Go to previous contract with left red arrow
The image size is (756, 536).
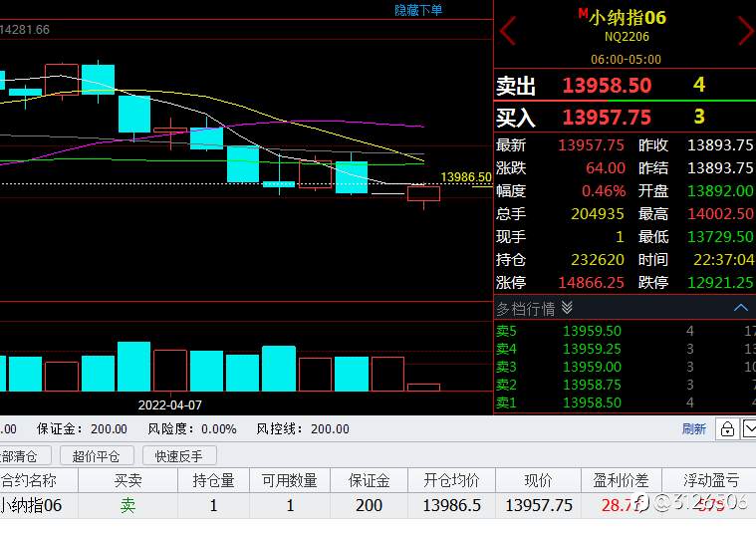coord(508,31)
